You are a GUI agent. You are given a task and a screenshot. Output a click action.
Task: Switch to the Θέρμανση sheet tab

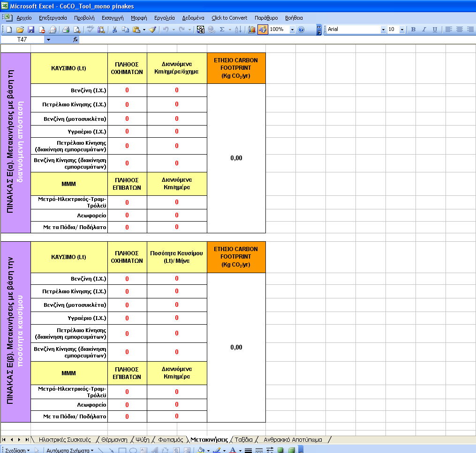pyautogui.click(x=114, y=440)
